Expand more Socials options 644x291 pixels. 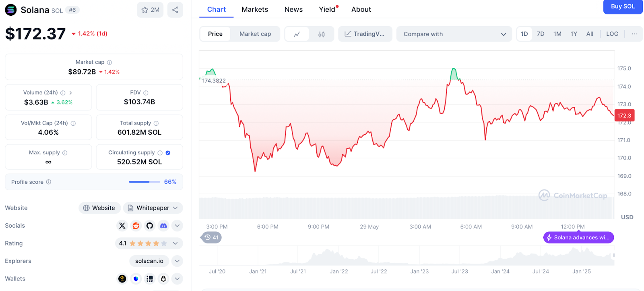tap(177, 226)
